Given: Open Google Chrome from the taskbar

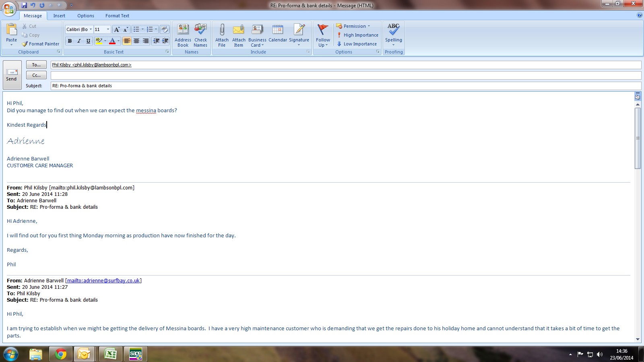Looking at the screenshot, I should (x=61, y=354).
